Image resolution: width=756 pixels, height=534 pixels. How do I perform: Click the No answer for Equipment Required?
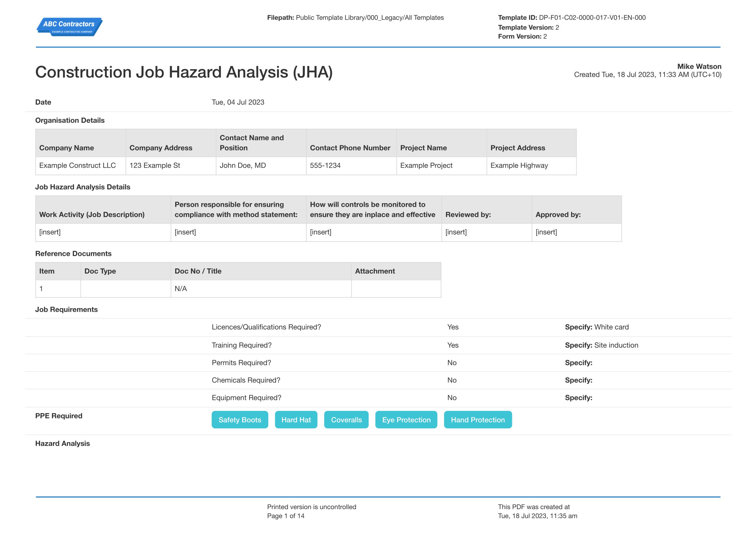[452, 397]
